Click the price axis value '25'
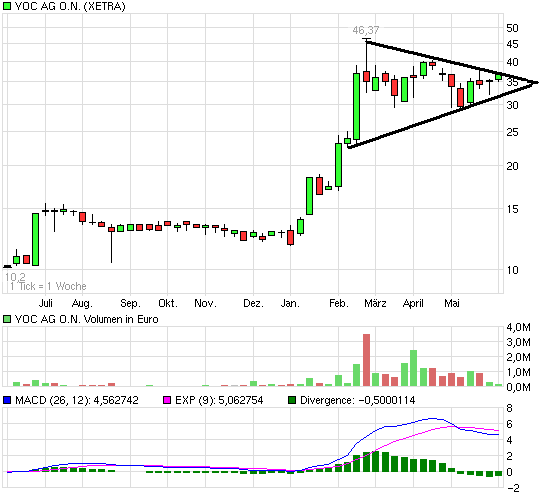 512,132
